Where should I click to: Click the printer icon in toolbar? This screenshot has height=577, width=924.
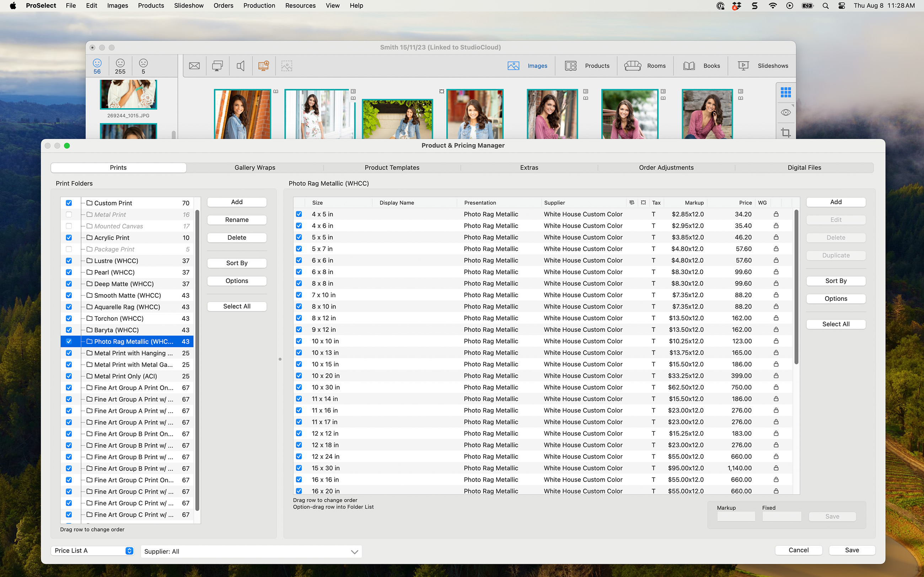(x=217, y=66)
